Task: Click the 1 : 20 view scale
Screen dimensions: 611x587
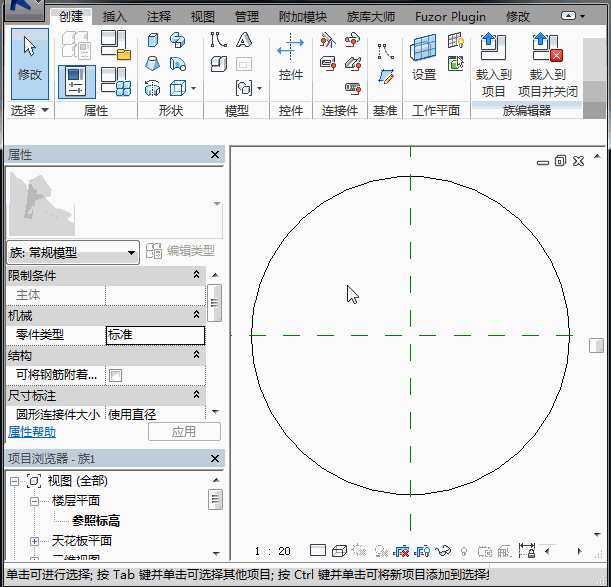Action: click(x=272, y=551)
